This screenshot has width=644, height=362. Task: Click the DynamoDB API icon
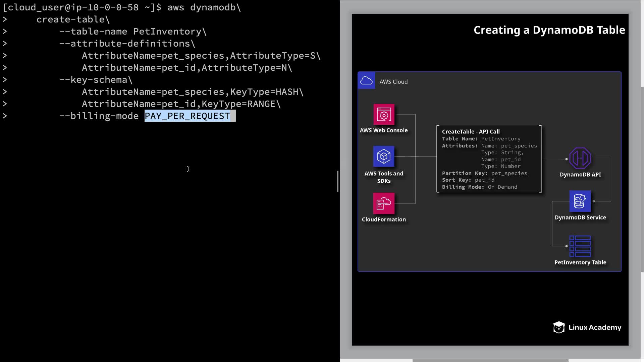(580, 158)
